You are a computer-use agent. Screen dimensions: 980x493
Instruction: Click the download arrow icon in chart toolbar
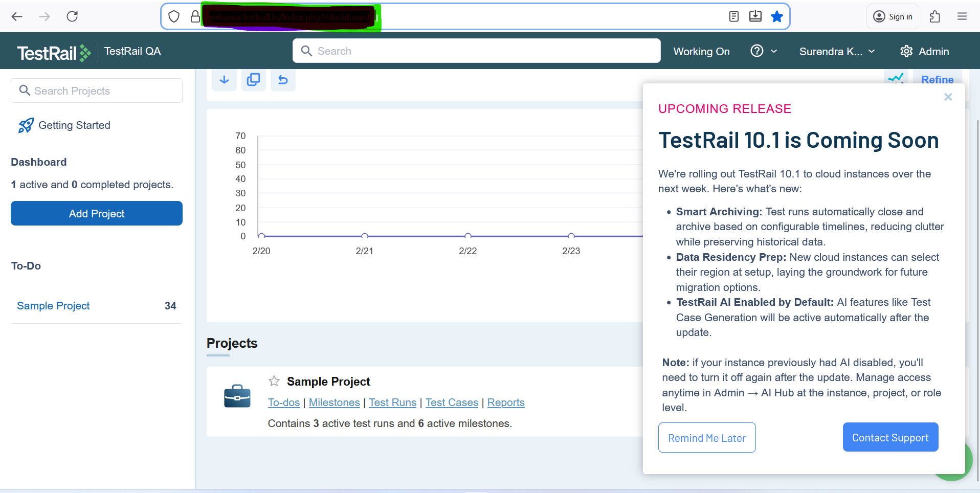click(224, 80)
